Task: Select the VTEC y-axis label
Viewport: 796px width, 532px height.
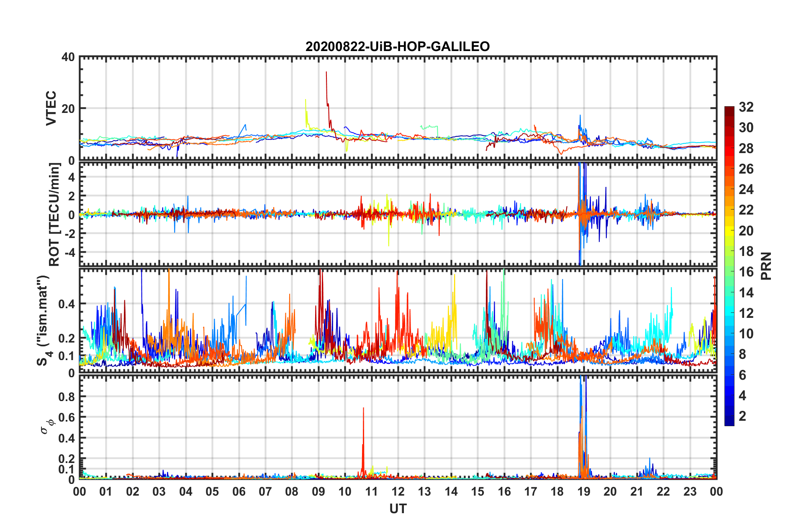Action: click(x=51, y=108)
